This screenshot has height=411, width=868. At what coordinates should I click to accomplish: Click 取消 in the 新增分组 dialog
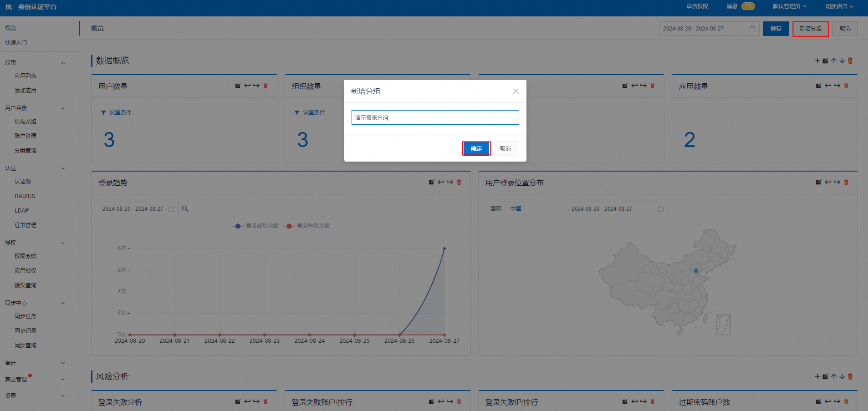[x=505, y=149]
